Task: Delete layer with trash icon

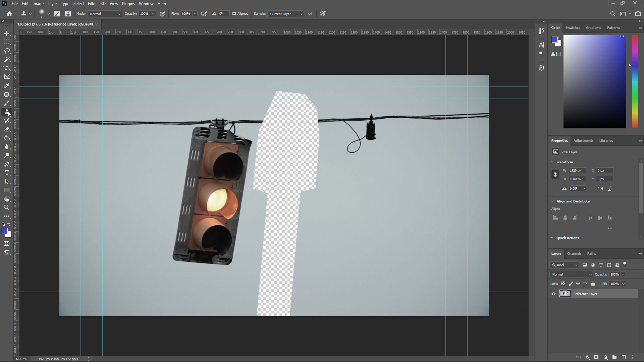Action: pos(633,357)
